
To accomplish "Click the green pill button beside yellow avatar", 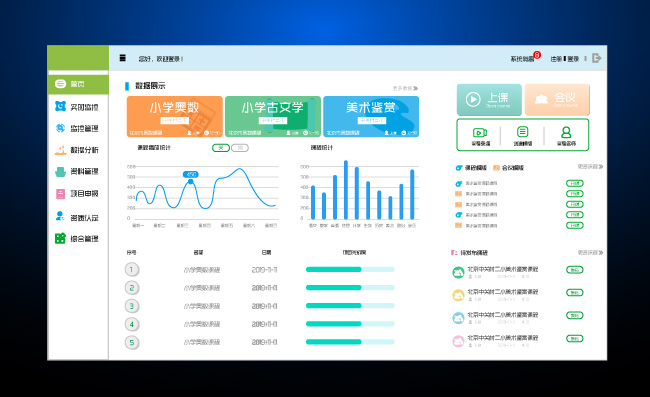I will pyautogui.click(x=575, y=293).
